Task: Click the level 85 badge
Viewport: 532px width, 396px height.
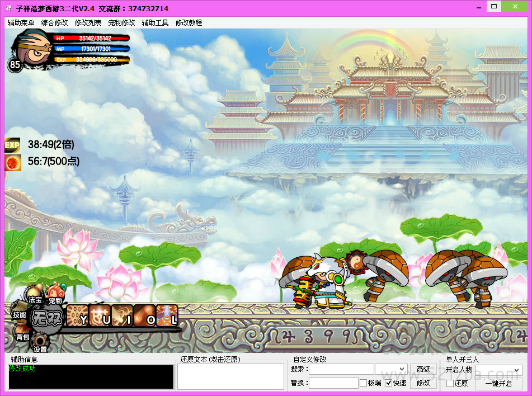Action: tap(15, 64)
